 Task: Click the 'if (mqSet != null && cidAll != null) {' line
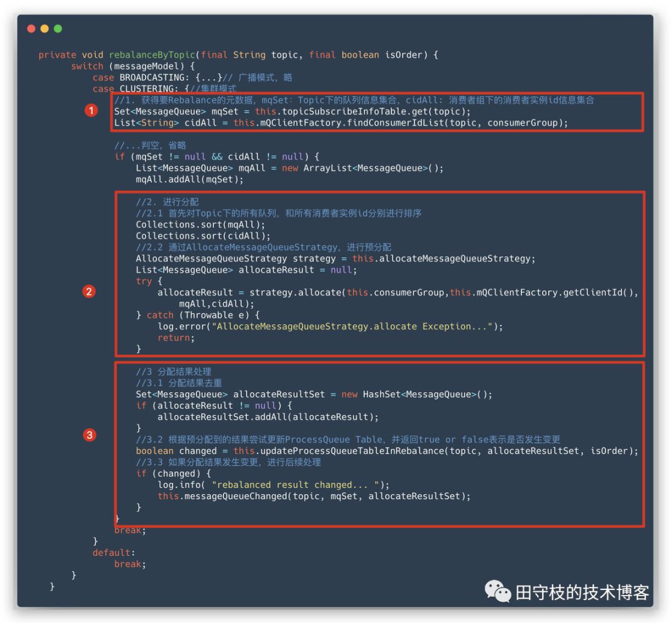[217, 157]
